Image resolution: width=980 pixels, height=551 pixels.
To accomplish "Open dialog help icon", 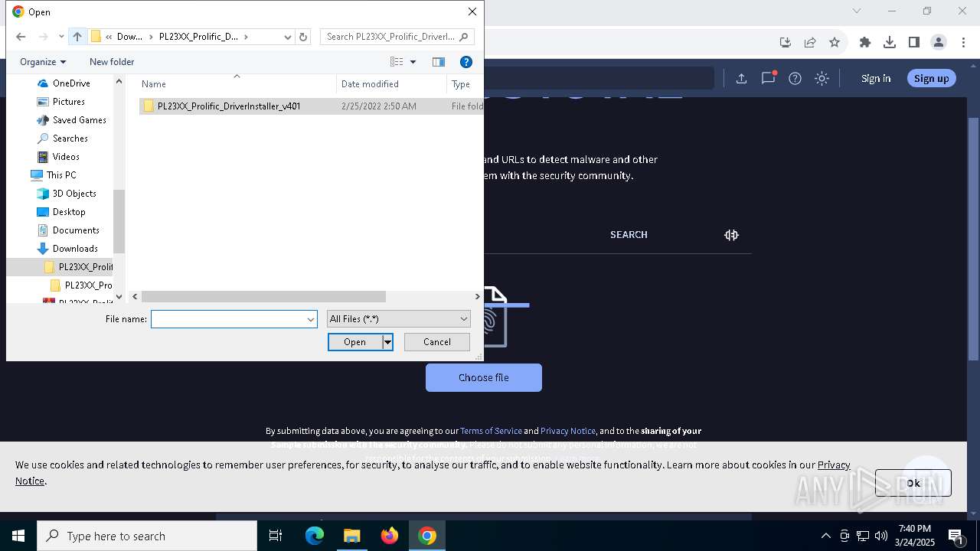I will coord(465,62).
